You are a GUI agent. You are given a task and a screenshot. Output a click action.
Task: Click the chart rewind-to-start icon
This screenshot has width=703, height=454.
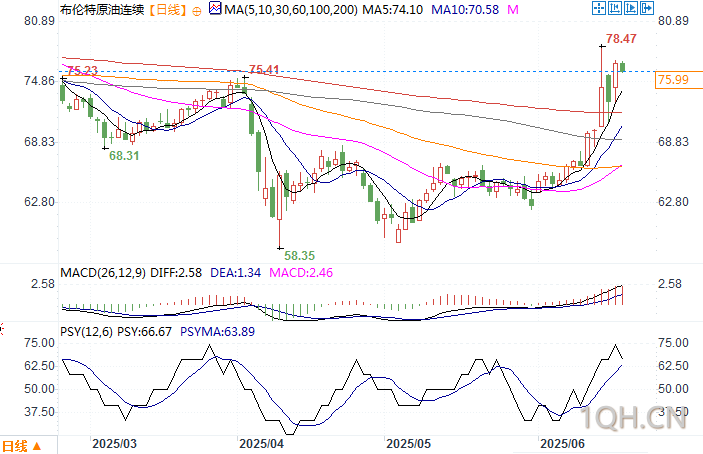point(615,8)
